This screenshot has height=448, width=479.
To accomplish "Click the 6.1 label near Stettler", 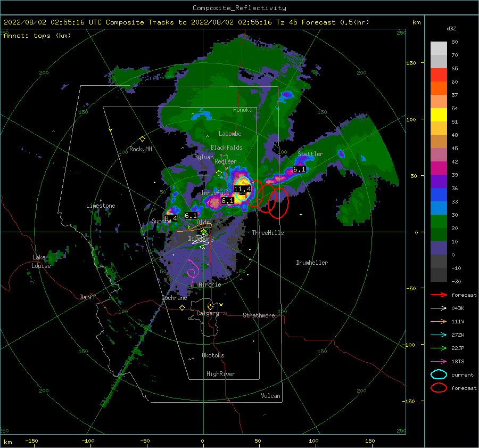I will tap(299, 169).
